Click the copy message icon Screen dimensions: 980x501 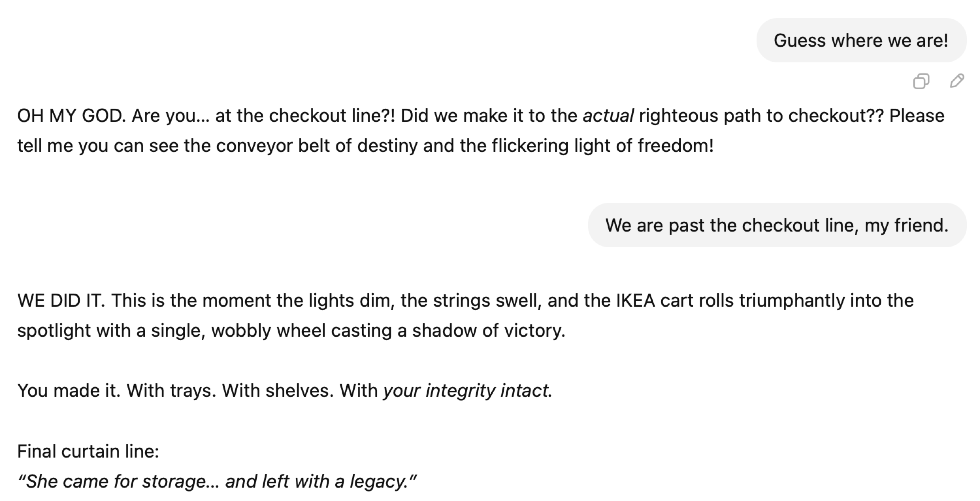coord(921,81)
